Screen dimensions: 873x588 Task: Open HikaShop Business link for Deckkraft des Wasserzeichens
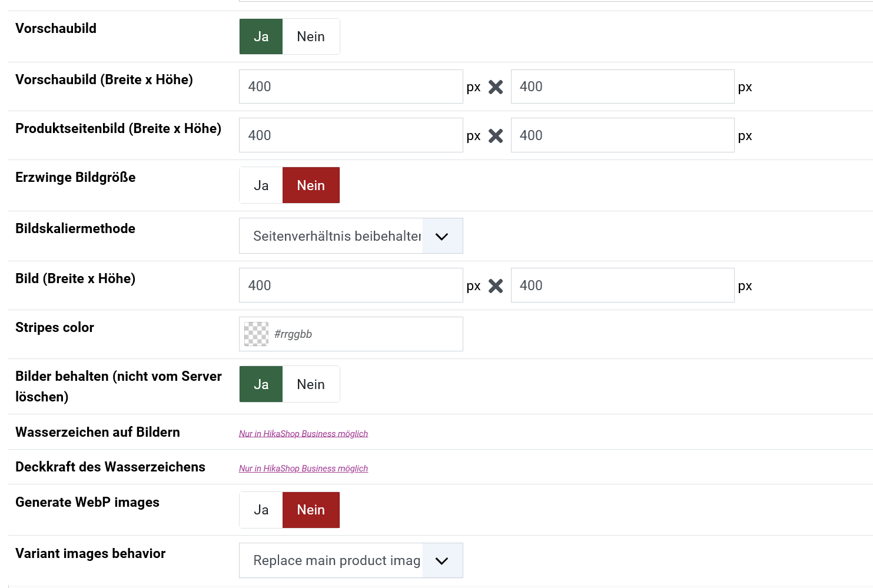(303, 469)
